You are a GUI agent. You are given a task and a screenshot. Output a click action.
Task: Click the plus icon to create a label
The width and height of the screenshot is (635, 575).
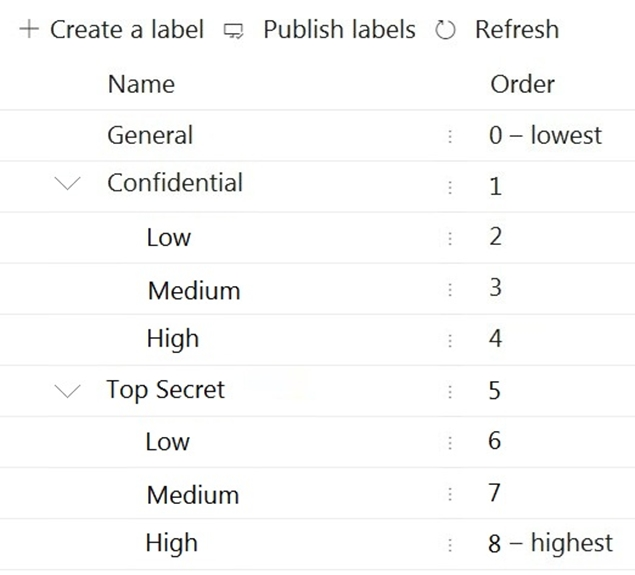[29, 30]
